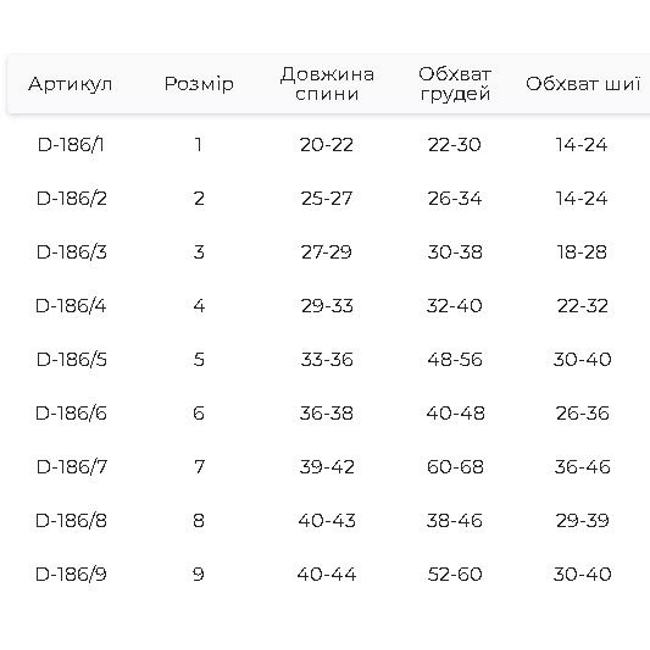Select chest girth value 48-56
This screenshot has width=650, height=650.
pyautogui.click(x=455, y=359)
